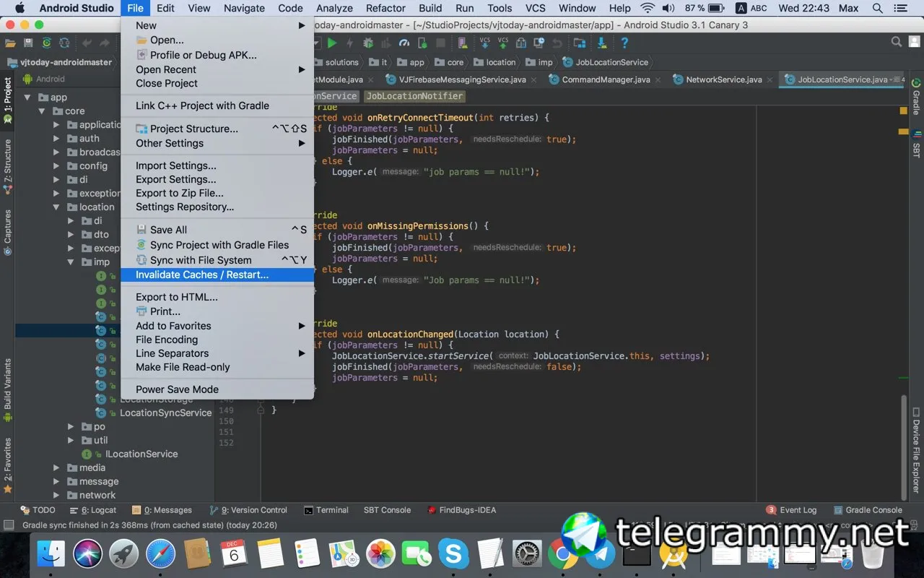Click the imp breadcrumb in navigation bar
This screenshot has width=924, height=578.
545,62
